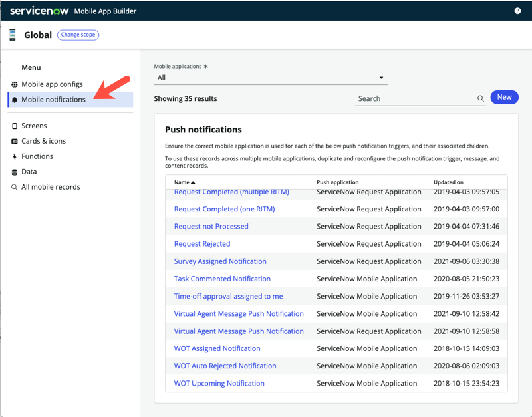The height and width of the screenshot is (417, 532).
Task: Open Mobile app configs menu item
Action: [52, 84]
